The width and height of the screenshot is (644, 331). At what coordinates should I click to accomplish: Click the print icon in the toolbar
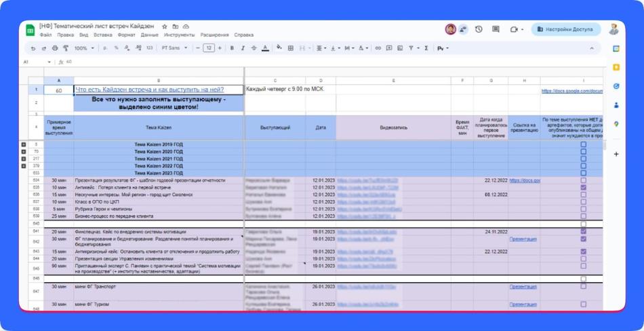[x=55, y=48]
